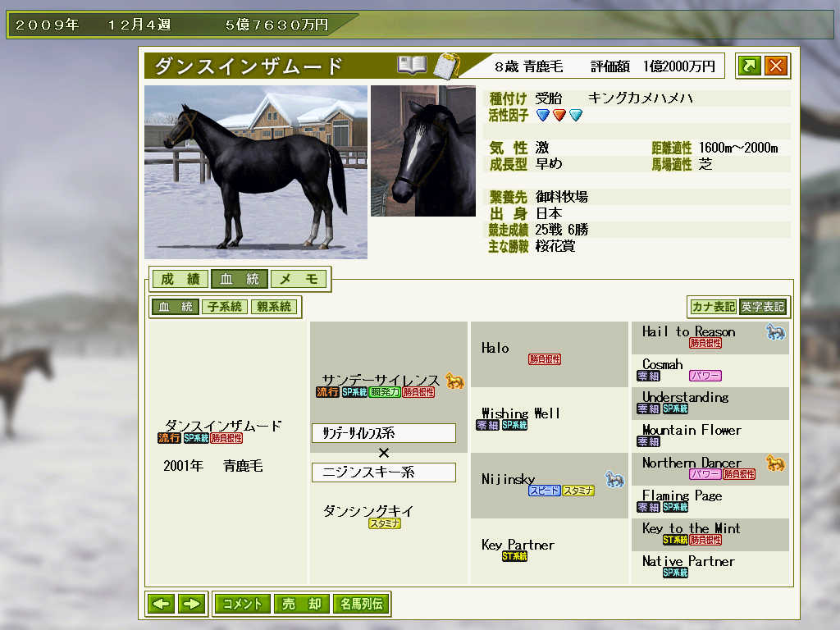
Task: Select Cosmah entry
Action: pyautogui.click(x=662, y=364)
